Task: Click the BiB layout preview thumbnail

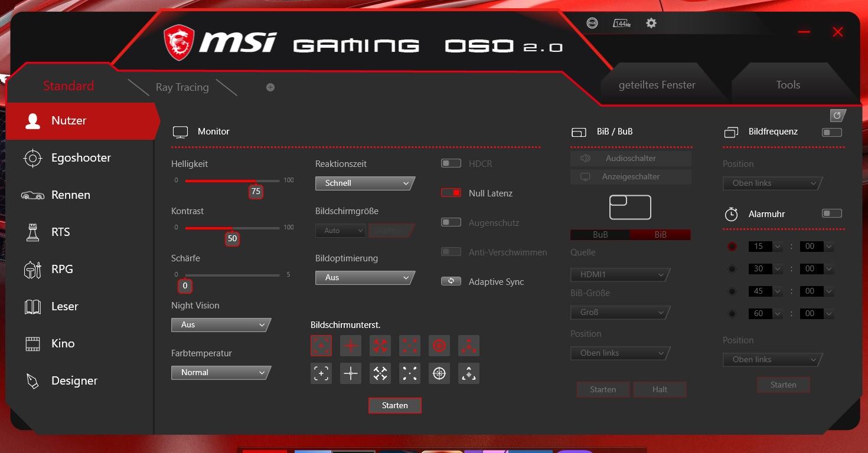Action: point(630,207)
